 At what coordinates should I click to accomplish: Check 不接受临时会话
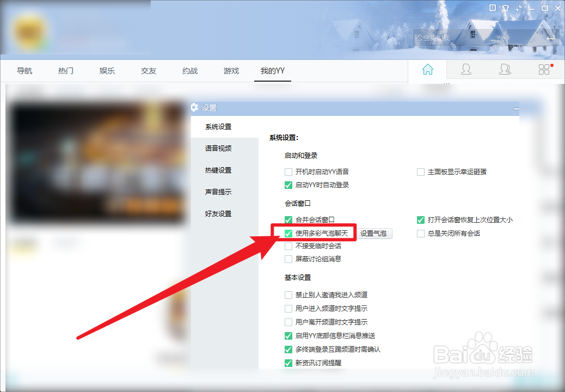coord(288,246)
